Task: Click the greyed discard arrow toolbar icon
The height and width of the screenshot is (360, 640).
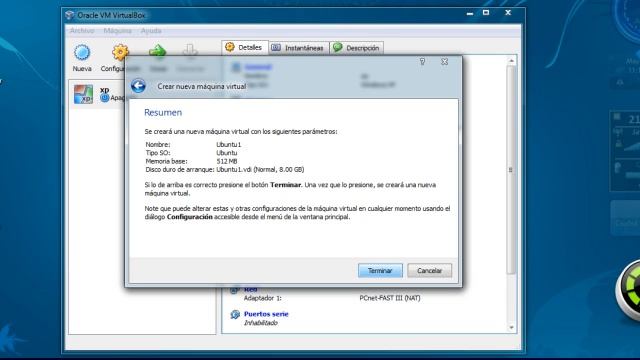Action: coord(190,50)
